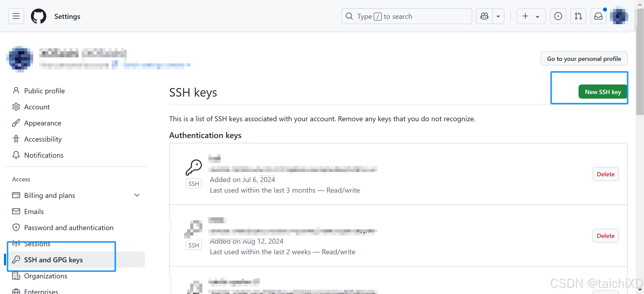Open the create new dropdown
Screen dimensions: 644x294
[531, 16]
